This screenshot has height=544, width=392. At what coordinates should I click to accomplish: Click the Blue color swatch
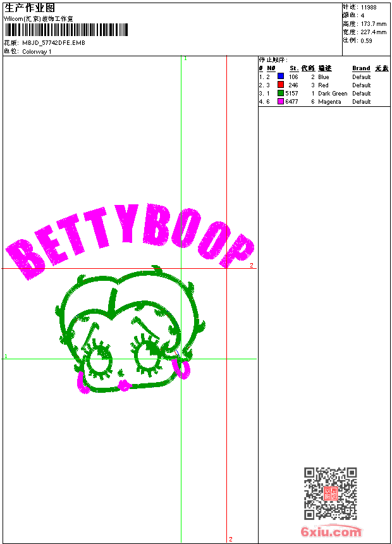281,77
